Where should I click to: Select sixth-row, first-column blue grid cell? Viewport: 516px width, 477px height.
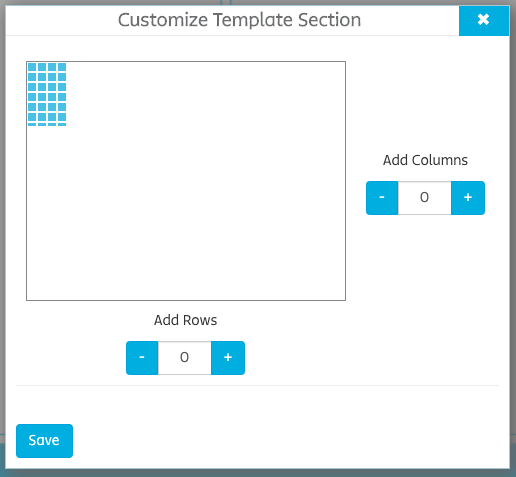point(32,117)
